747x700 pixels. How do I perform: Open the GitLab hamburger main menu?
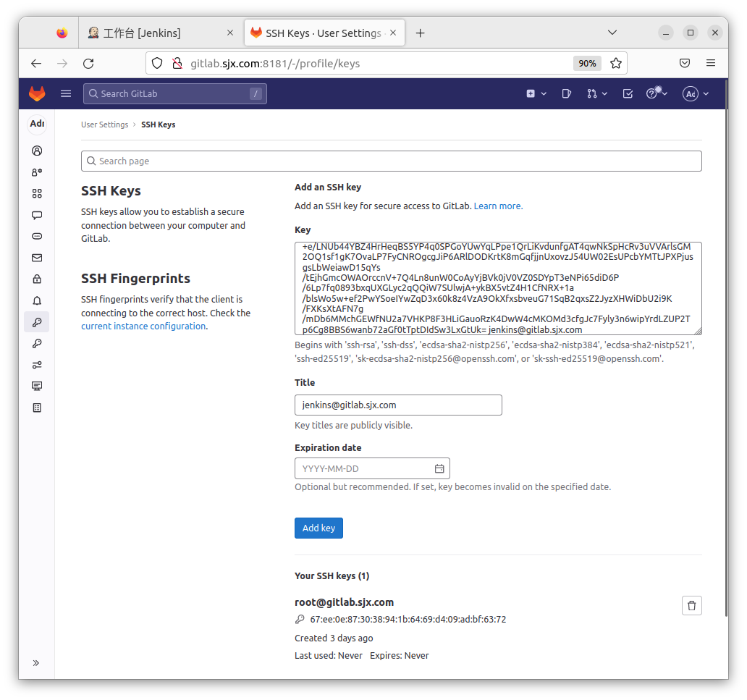click(66, 93)
